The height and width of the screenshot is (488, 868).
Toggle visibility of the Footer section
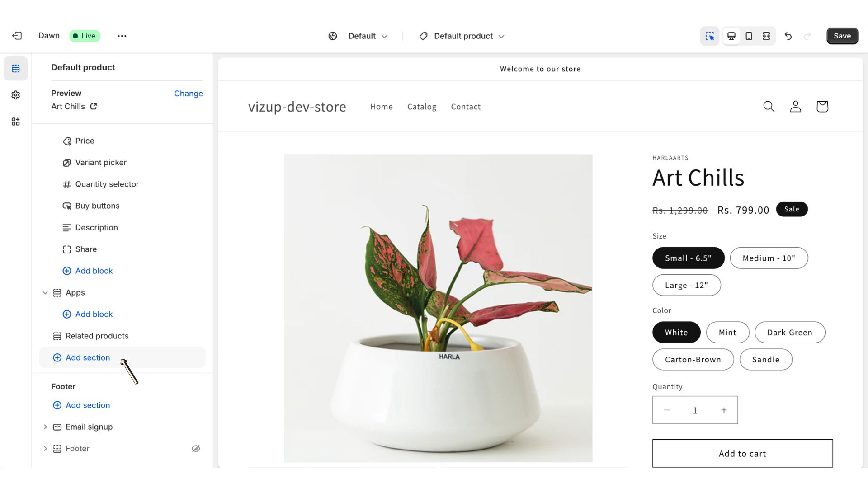tap(196, 449)
